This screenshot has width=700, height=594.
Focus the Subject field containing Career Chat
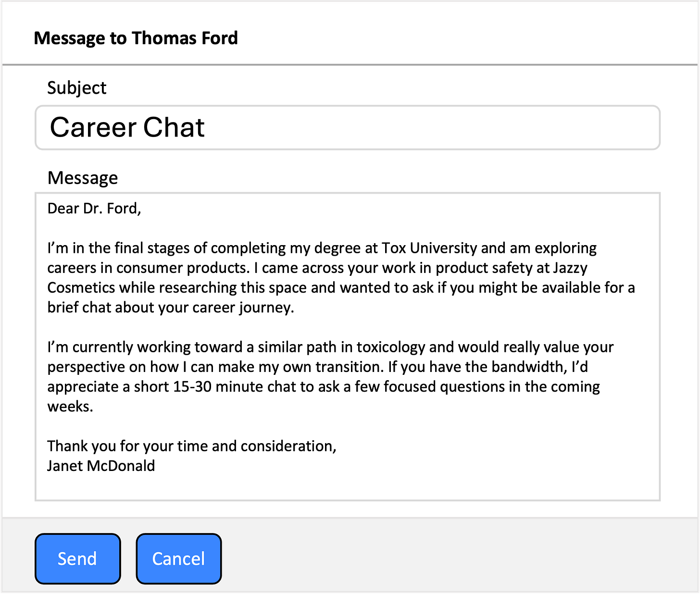pos(348,127)
